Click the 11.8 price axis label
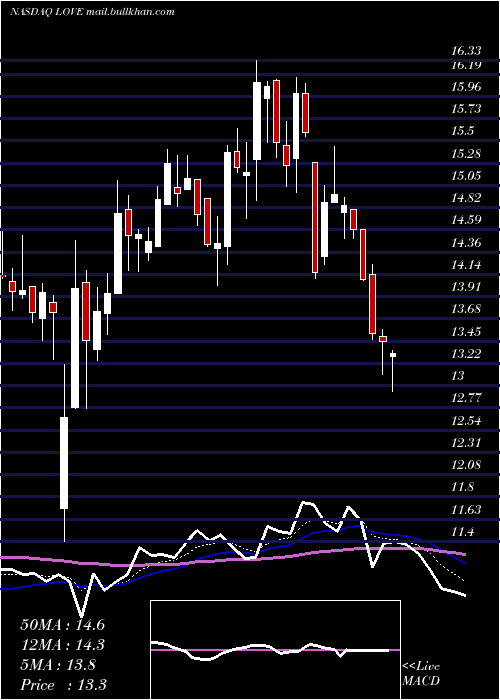 (462, 488)
